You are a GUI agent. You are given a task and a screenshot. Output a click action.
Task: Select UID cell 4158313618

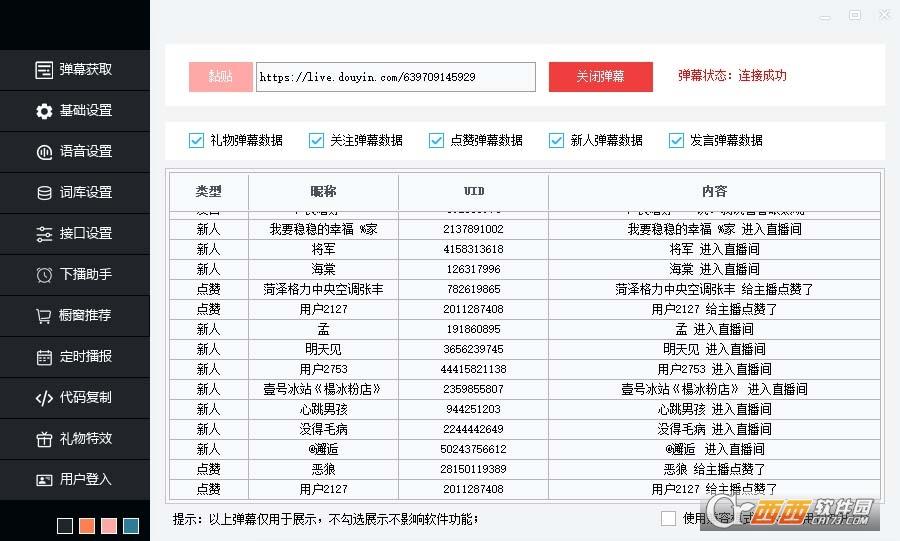pyautogui.click(x=474, y=250)
